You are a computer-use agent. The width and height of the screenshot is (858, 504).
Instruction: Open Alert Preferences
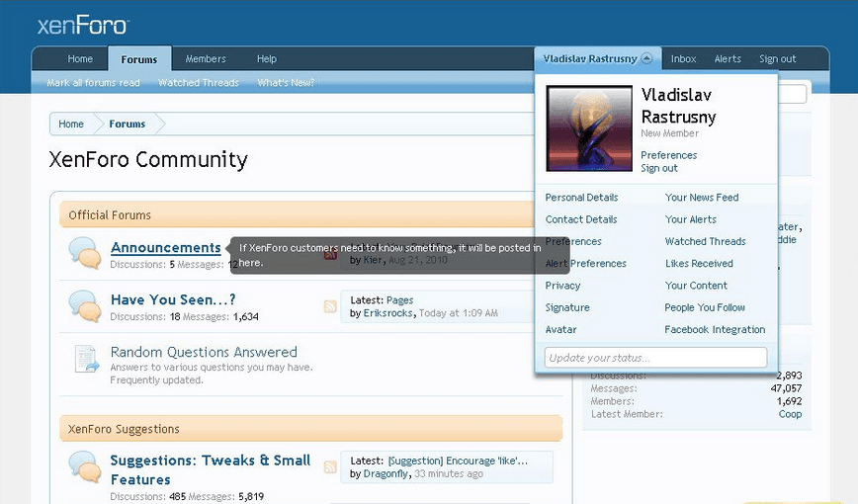tap(585, 263)
